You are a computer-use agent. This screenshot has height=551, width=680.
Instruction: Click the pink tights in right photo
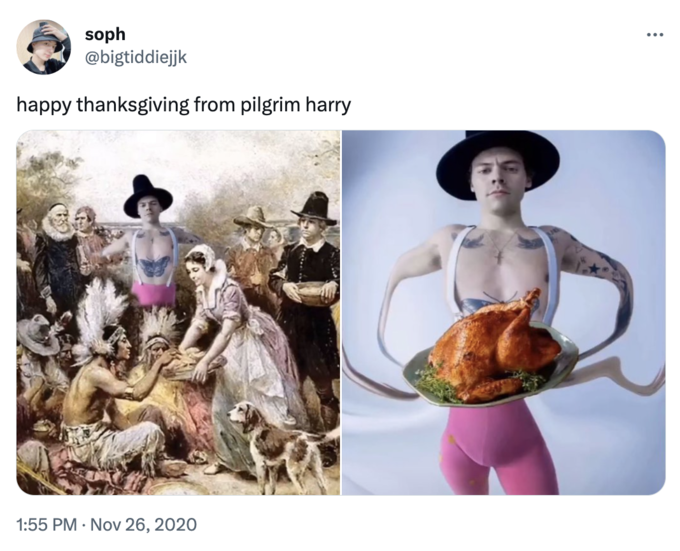click(499, 449)
